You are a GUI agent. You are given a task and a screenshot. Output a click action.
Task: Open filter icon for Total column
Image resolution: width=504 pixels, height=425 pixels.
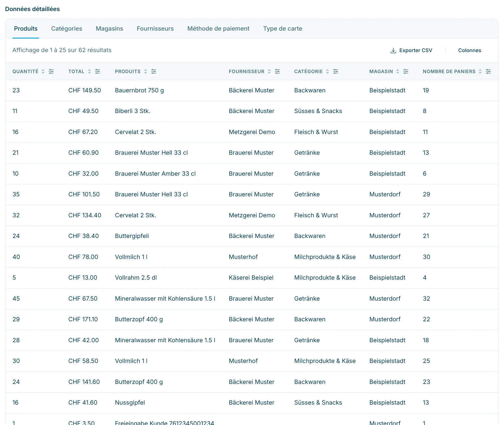coord(98,71)
